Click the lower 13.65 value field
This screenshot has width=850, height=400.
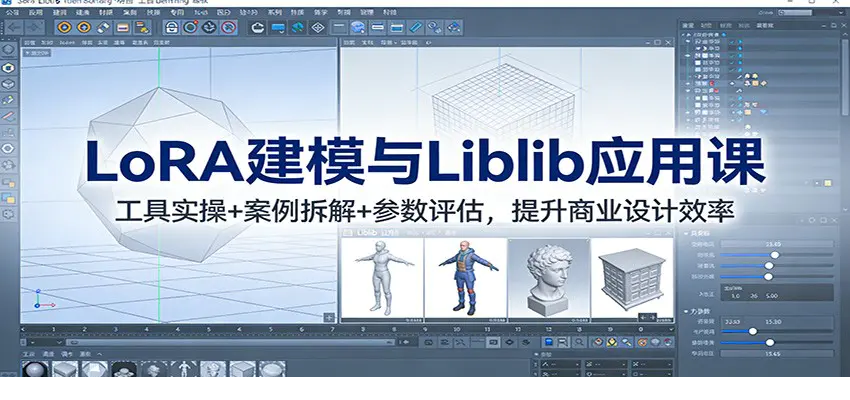tap(777, 354)
